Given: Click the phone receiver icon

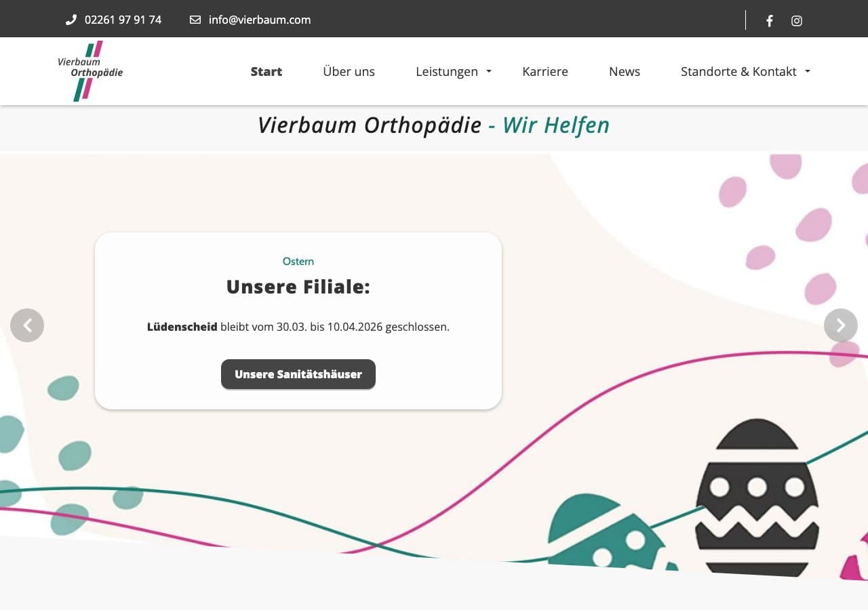Looking at the screenshot, I should (x=71, y=20).
